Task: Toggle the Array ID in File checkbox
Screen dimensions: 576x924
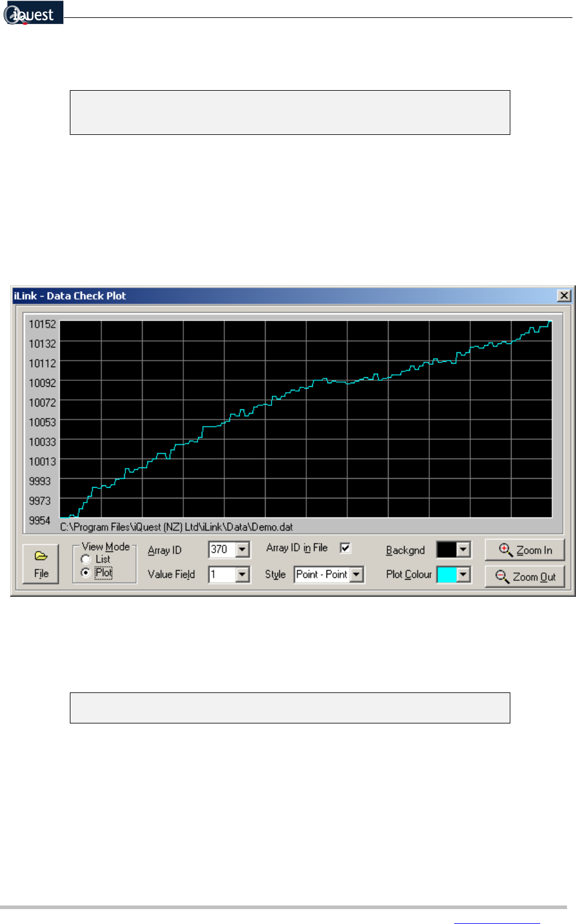Action: (x=345, y=548)
